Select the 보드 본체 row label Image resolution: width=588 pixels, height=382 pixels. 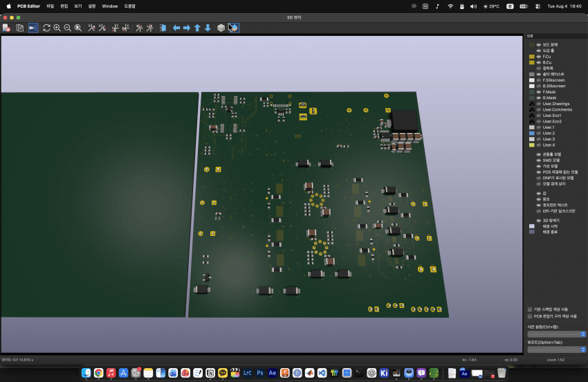(550, 45)
